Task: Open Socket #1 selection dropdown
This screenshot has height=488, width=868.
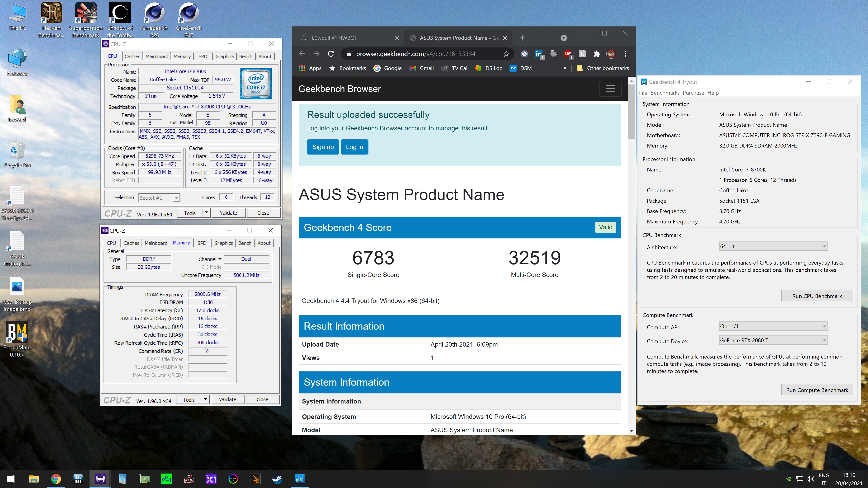Action: coord(159,198)
